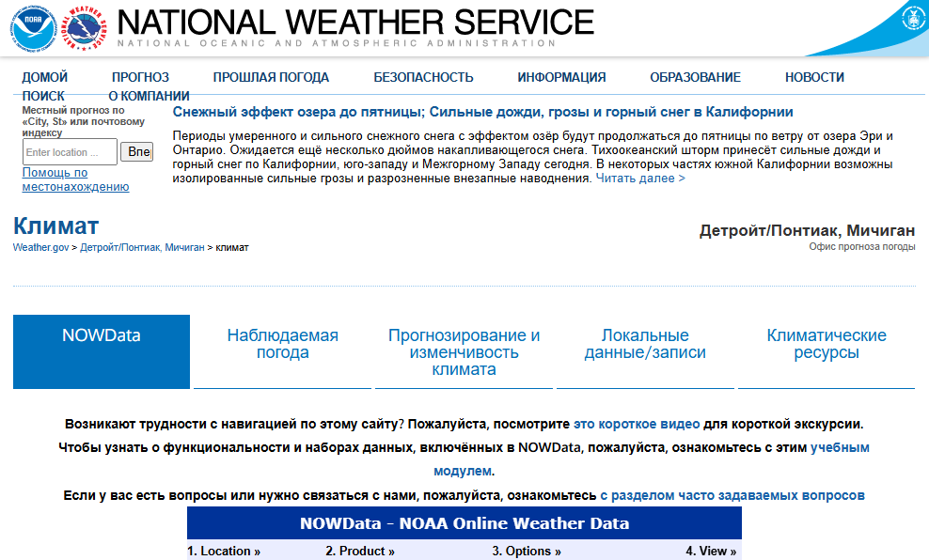The width and height of the screenshot is (929, 560).
Task: Open the БЕЗОПАСНОСТЬ menu
Action: tap(424, 77)
